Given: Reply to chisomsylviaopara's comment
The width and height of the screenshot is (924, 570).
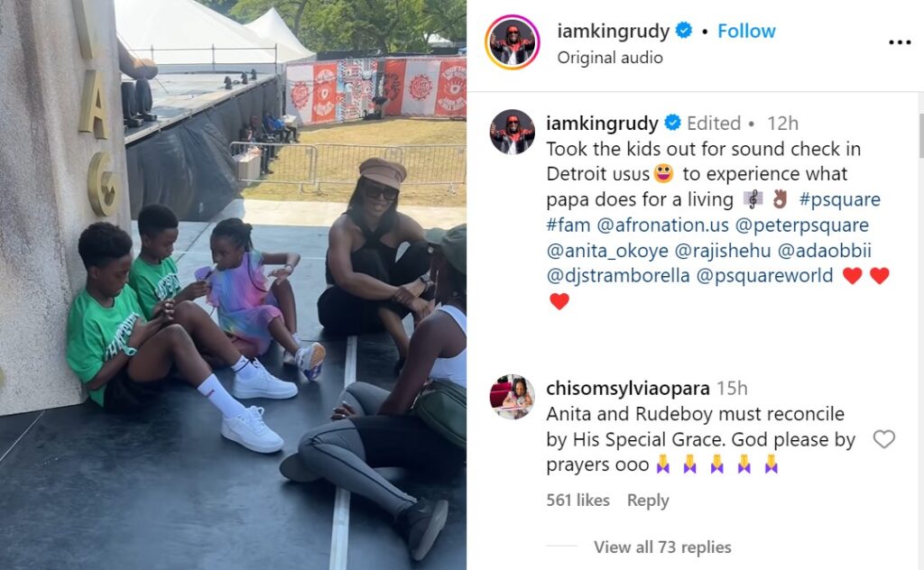Looking at the screenshot, I should 648,500.
